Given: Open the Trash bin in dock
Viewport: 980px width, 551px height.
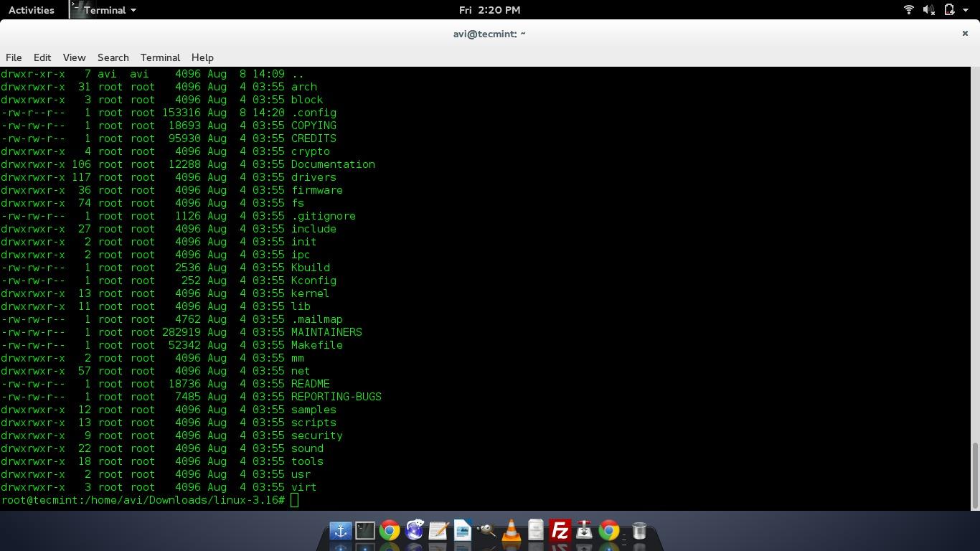Looking at the screenshot, I should [x=639, y=531].
